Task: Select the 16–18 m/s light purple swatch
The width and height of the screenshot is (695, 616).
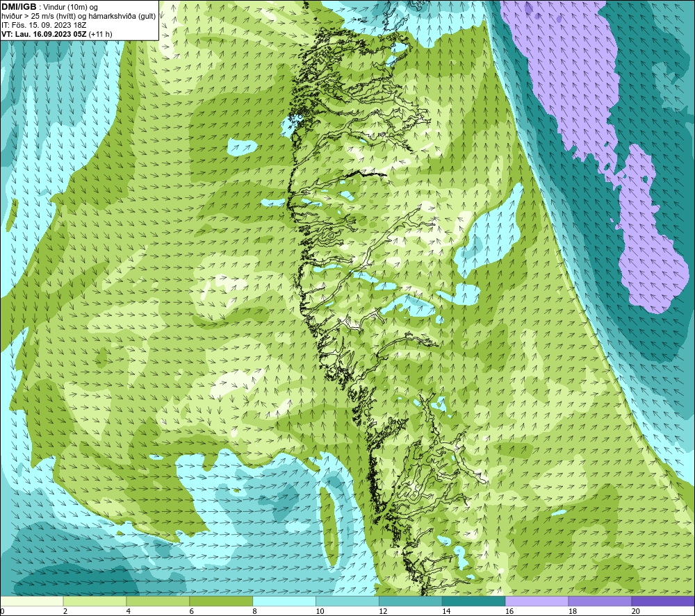Action: (537, 601)
